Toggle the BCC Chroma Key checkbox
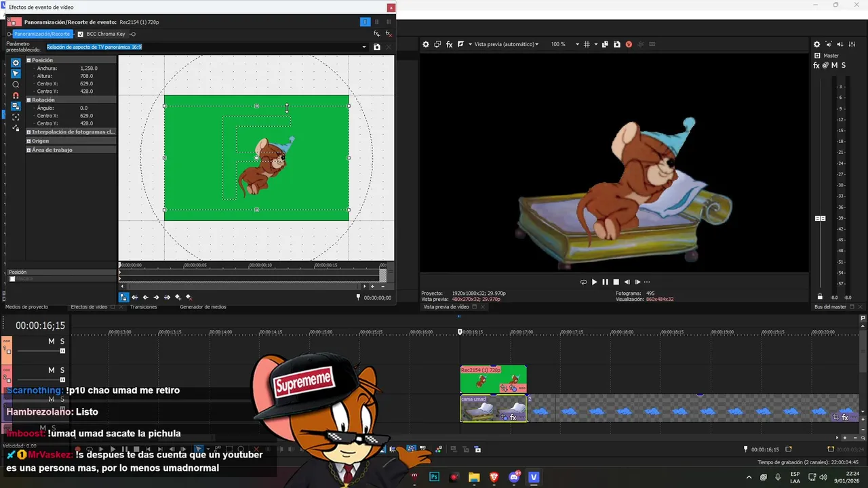 (x=81, y=34)
